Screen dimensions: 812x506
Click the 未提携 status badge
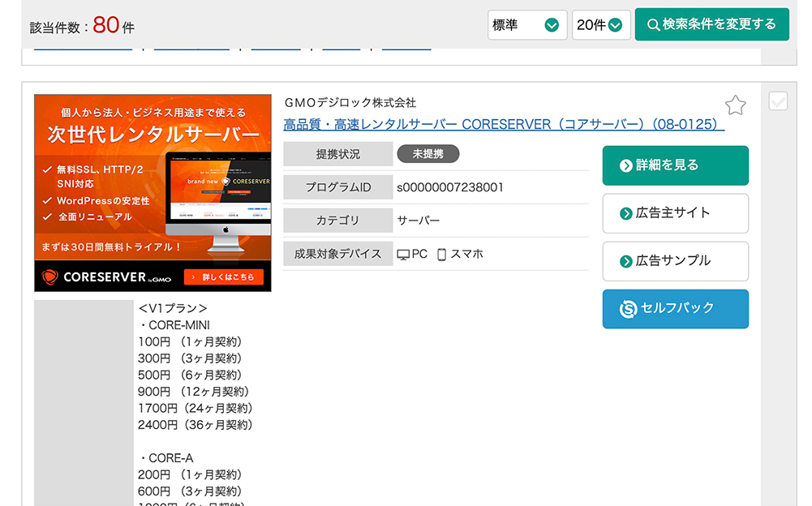point(427,154)
